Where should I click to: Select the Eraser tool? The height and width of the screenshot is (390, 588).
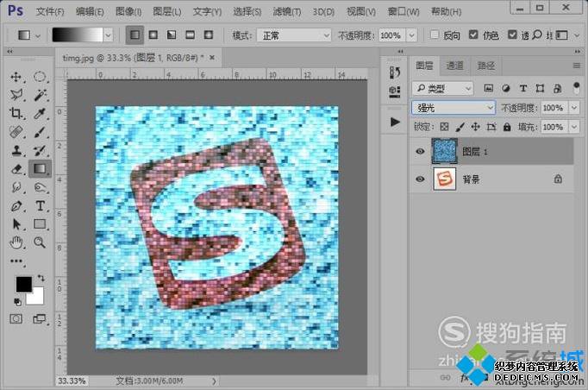click(16, 169)
